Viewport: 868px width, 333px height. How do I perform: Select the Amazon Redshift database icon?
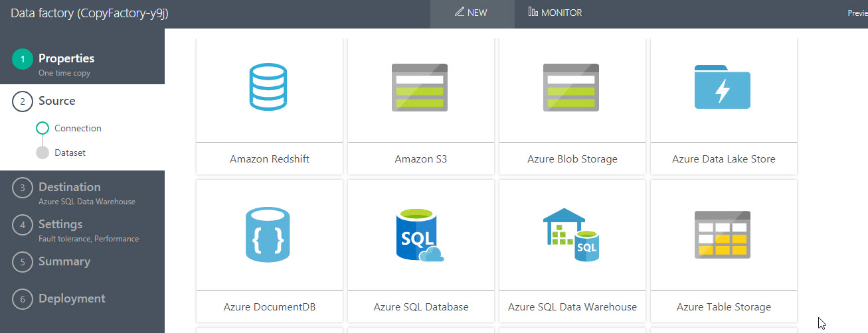tap(268, 87)
